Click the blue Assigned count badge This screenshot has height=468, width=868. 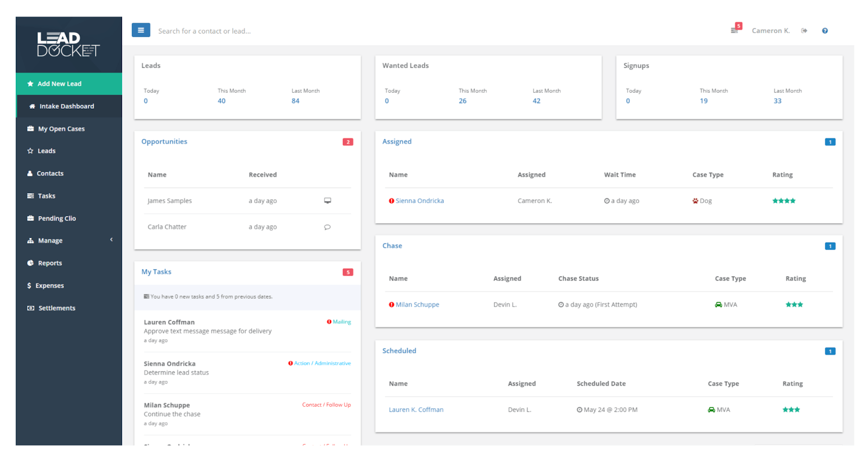click(x=830, y=142)
